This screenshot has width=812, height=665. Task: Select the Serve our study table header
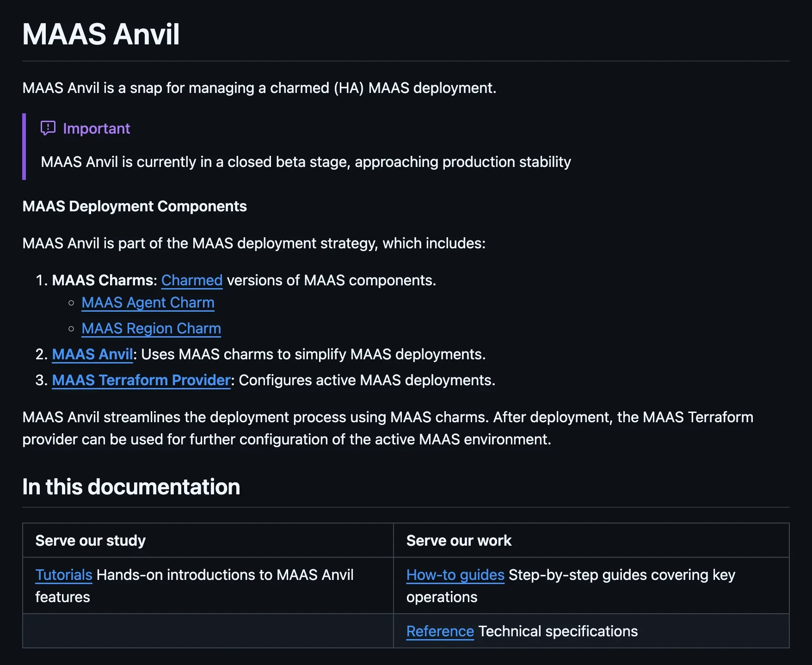[90, 540]
